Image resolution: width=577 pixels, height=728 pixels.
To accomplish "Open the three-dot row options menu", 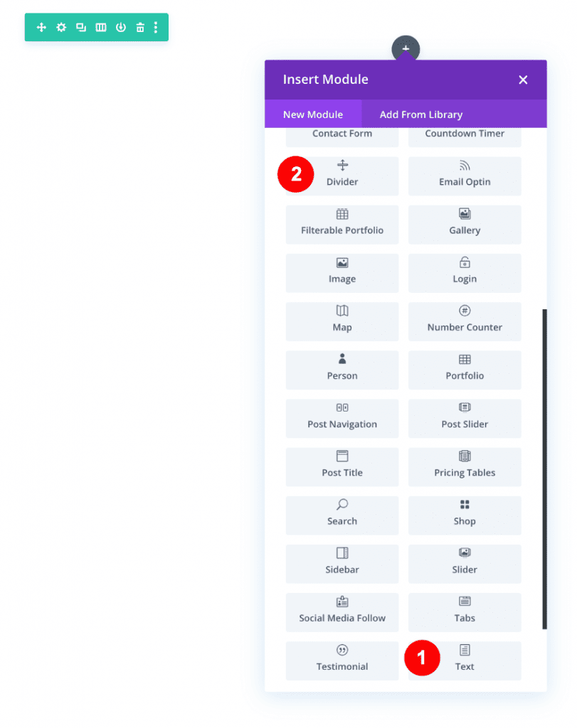I will (156, 27).
